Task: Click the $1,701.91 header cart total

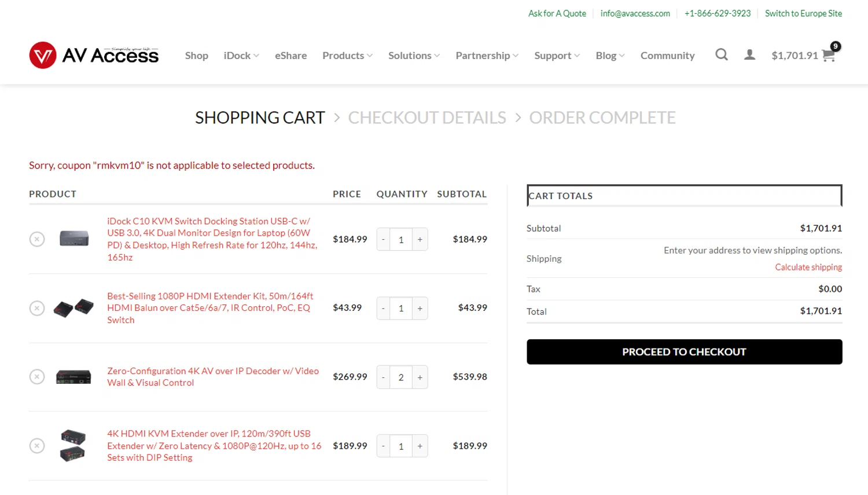Action: [795, 56]
